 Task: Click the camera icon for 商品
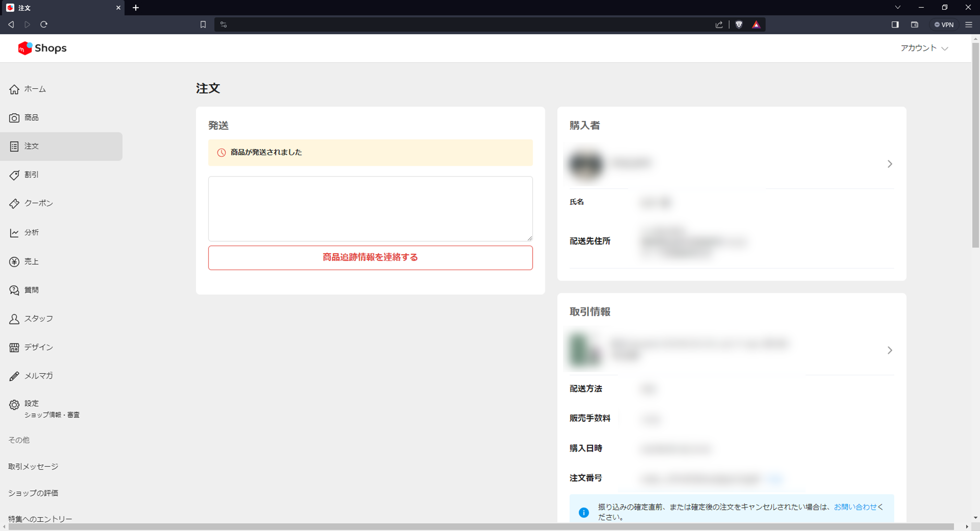pos(14,118)
